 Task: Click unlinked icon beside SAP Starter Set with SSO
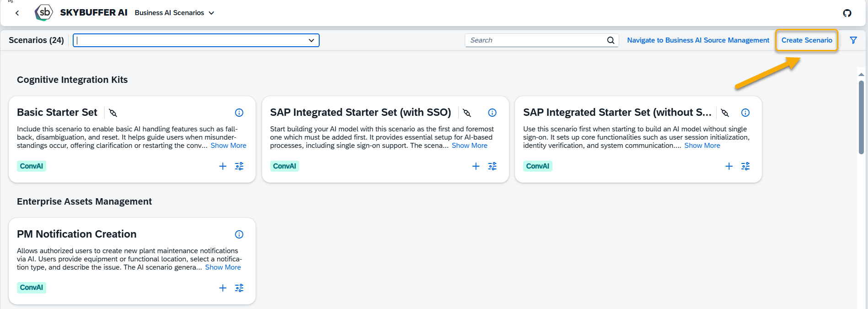(x=467, y=113)
